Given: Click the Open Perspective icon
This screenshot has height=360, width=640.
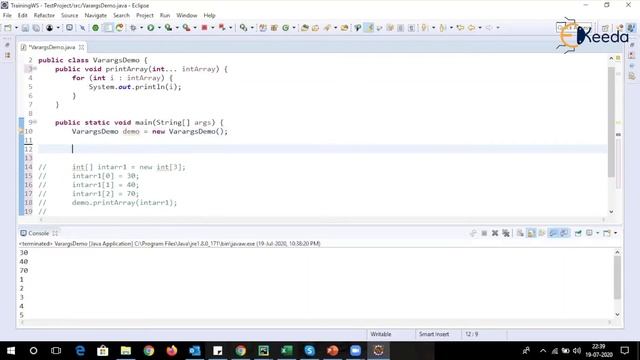Looking at the screenshot, I should pos(605,28).
